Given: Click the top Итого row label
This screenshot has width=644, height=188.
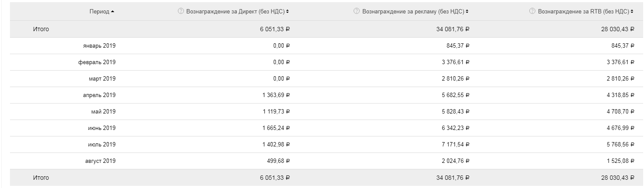Looking at the screenshot, I should tap(41, 29).
